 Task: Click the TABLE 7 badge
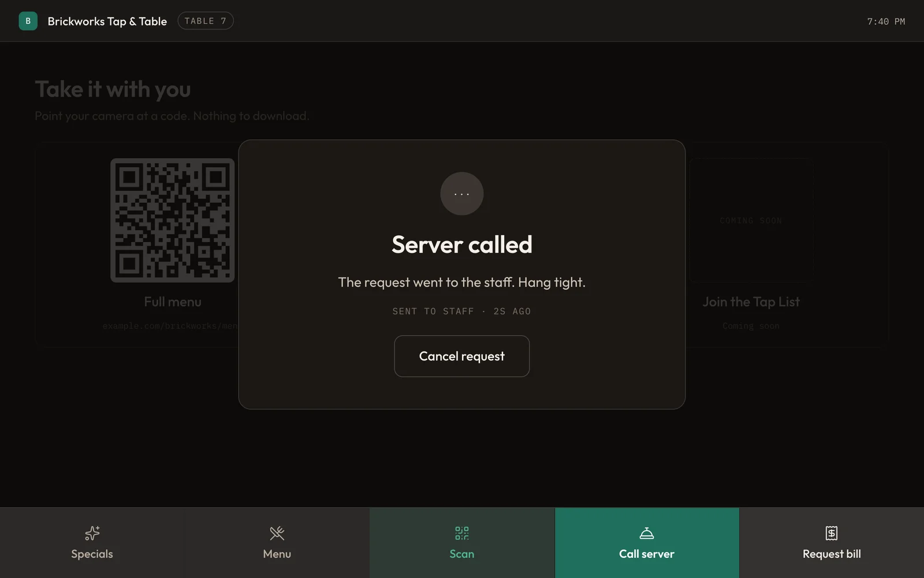point(206,21)
